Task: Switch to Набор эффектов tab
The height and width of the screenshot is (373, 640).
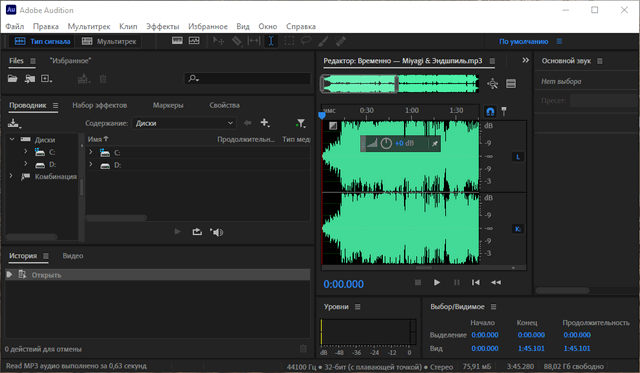Action: [x=100, y=105]
